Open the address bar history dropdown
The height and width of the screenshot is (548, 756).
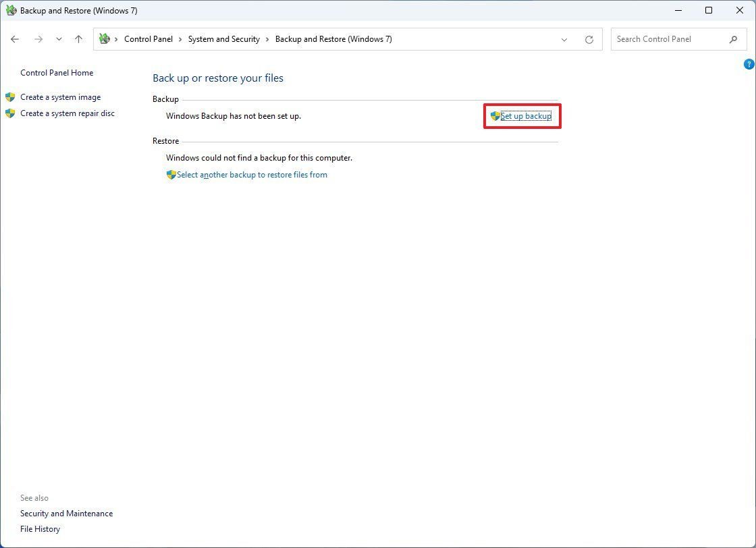click(564, 39)
